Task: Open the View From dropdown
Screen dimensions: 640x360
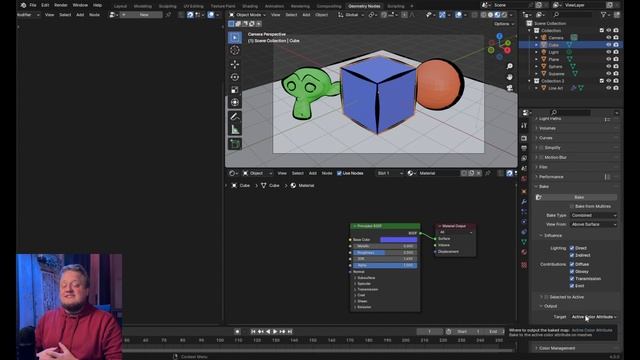Action: [x=593, y=224]
